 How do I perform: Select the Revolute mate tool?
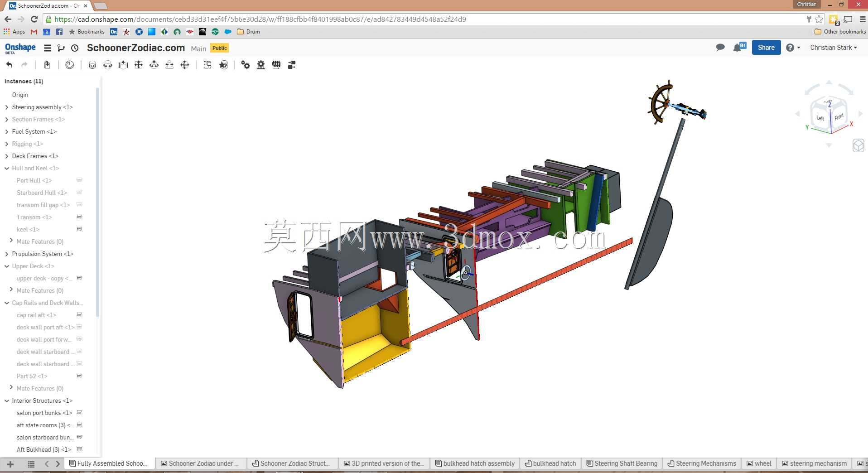coord(108,65)
